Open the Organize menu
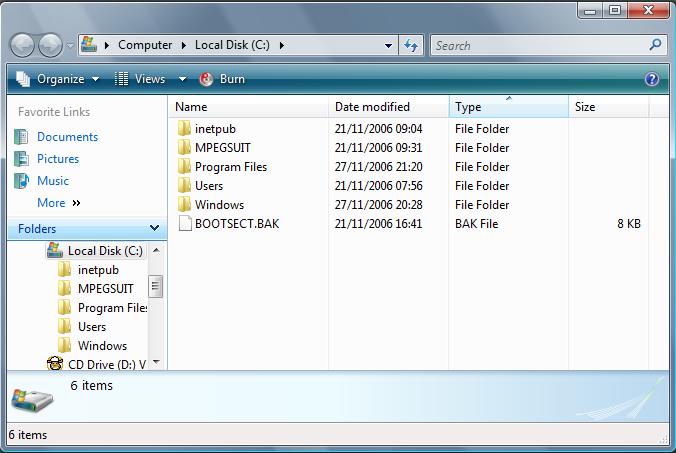This screenshot has width=676, height=453. click(x=57, y=79)
